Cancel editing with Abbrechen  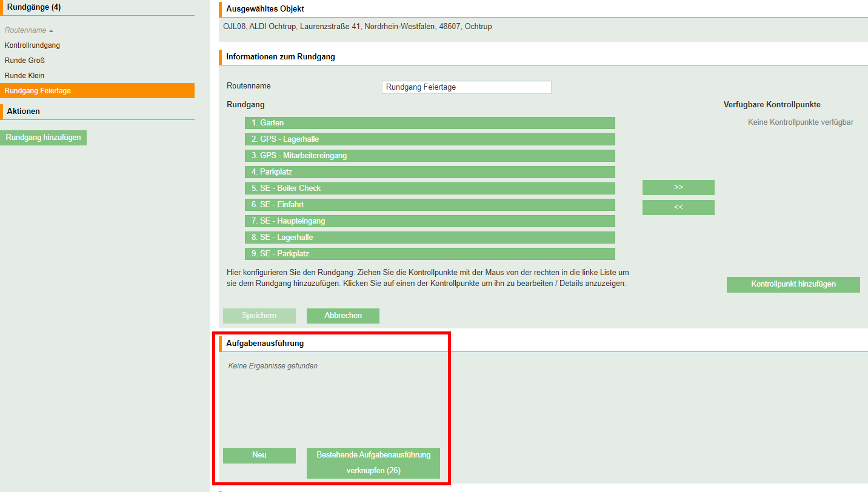click(343, 316)
